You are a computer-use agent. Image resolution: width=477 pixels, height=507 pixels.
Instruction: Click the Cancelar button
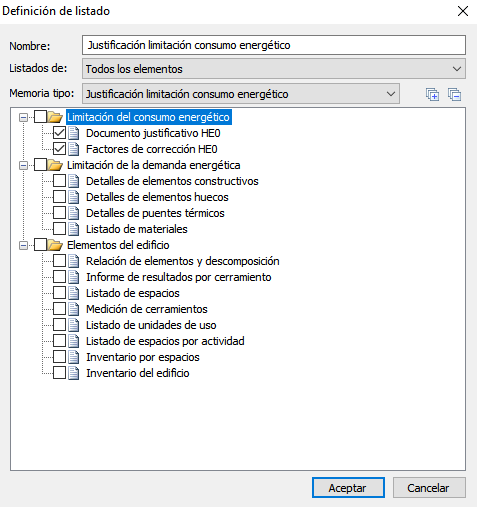[429, 488]
